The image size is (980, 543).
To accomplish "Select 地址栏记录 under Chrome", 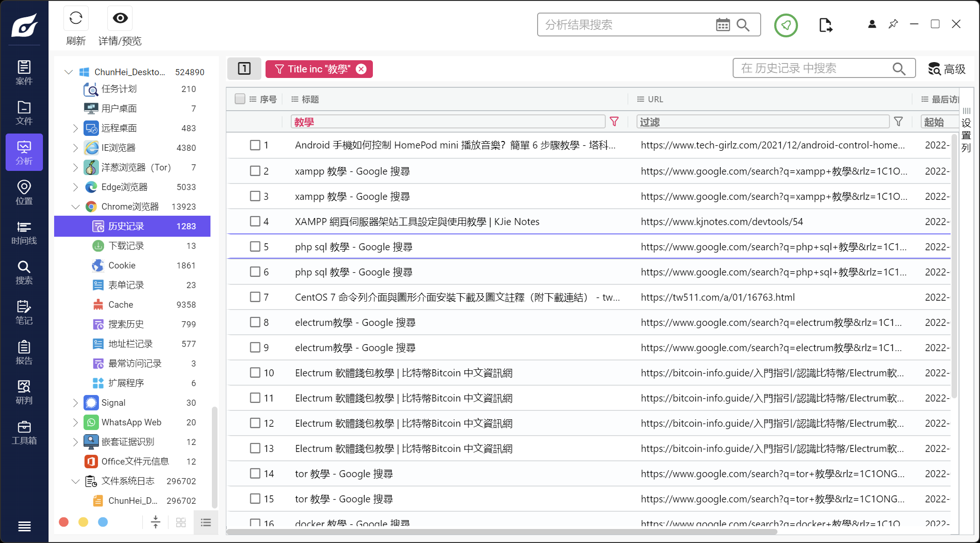I will (x=132, y=344).
